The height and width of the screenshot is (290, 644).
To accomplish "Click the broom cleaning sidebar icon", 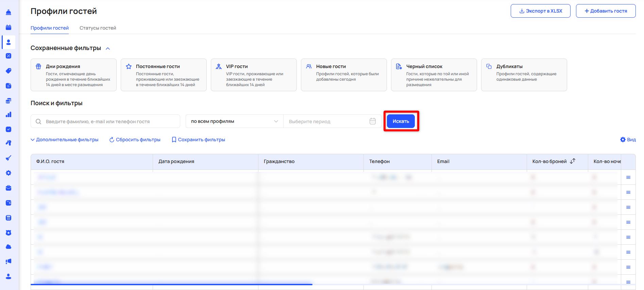I will (9, 158).
